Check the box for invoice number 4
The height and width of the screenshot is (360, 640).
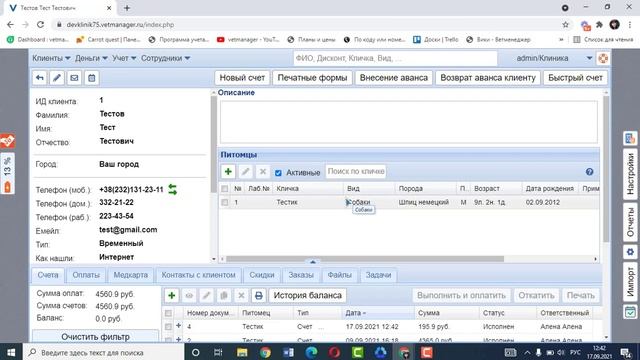(x=168, y=327)
